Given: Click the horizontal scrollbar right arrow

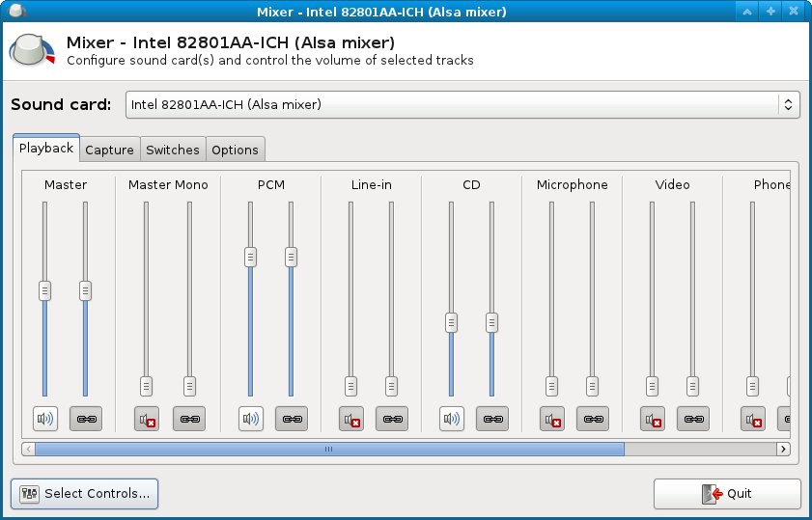Looking at the screenshot, I should point(784,450).
